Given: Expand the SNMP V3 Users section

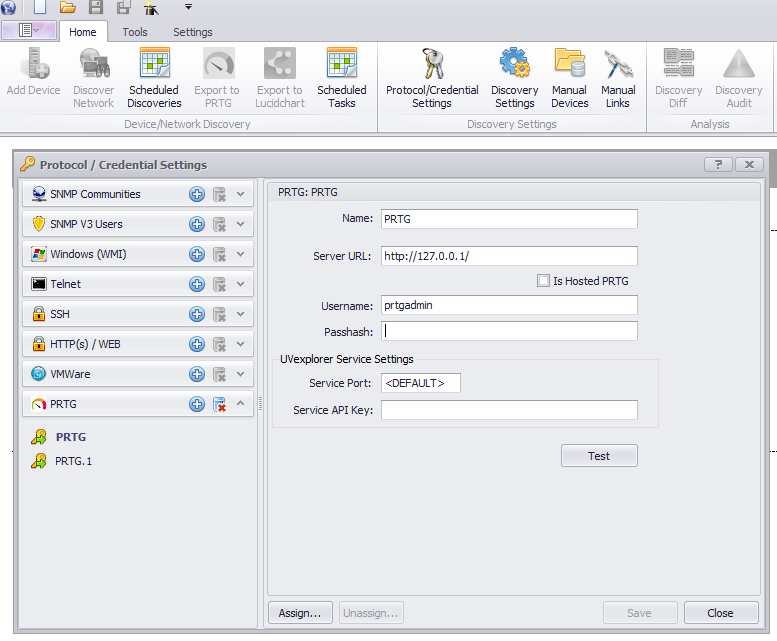Looking at the screenshot, I should [x=240, y=224].
